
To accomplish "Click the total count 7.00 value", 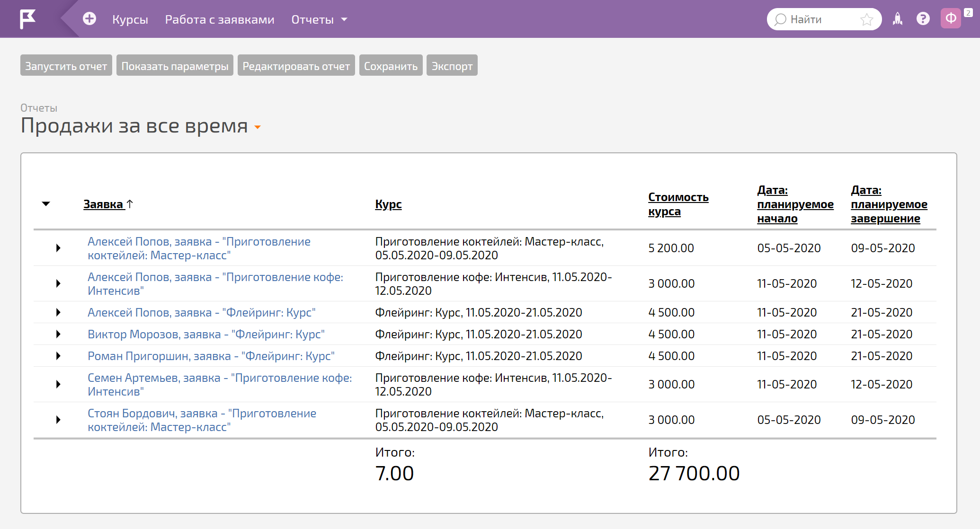I will click(x=394, y=473).
